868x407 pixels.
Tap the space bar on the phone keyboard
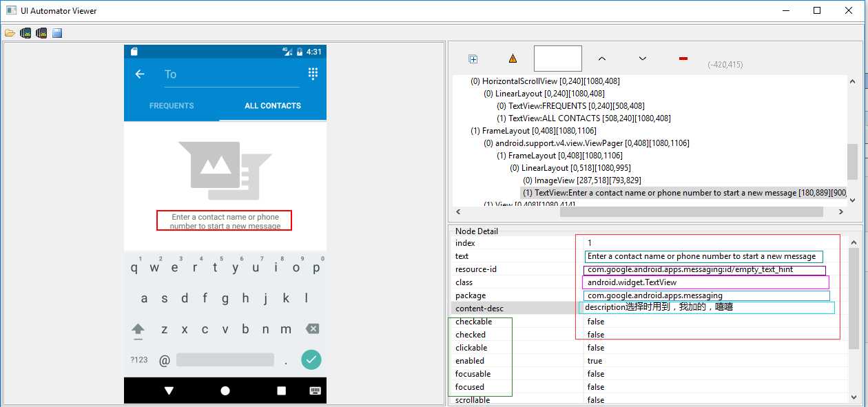click(x=225, y=359)
